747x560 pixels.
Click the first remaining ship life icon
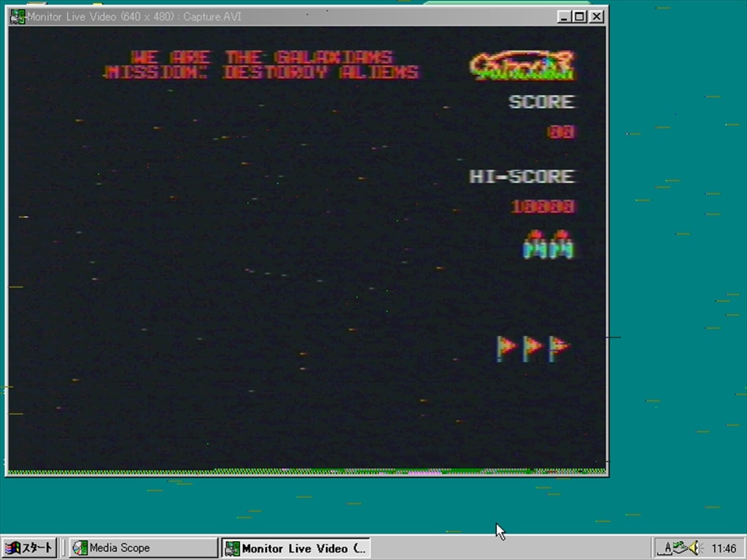(x=535, y=245)
